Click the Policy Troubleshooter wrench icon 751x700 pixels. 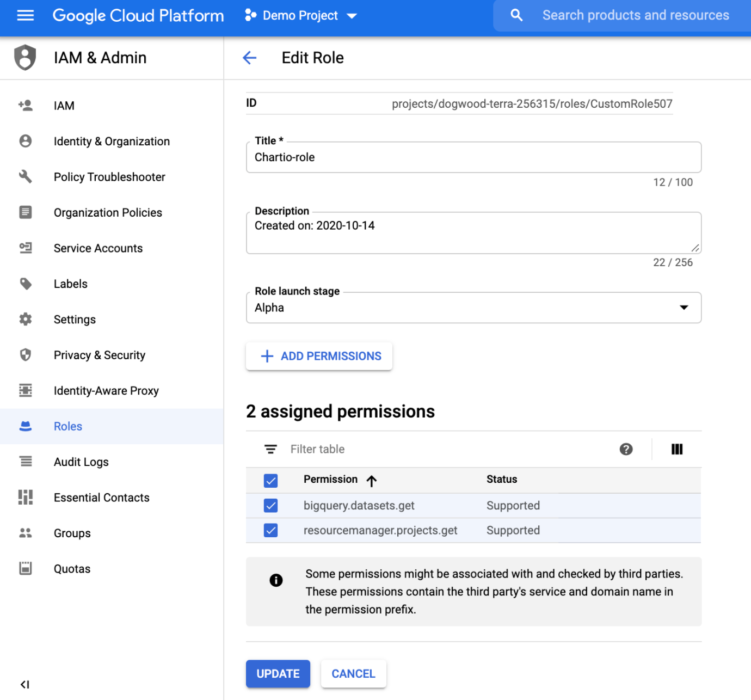coord(25,176)
